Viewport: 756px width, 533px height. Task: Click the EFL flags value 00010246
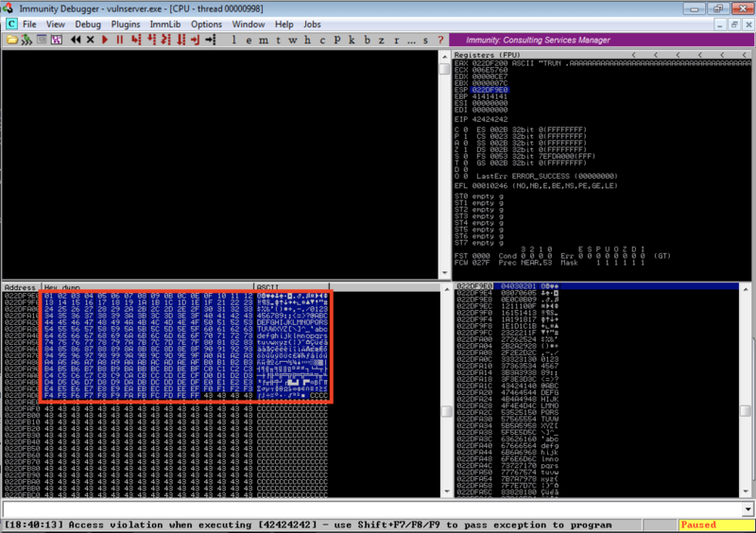pyautogui.click(x=490, y=186)
